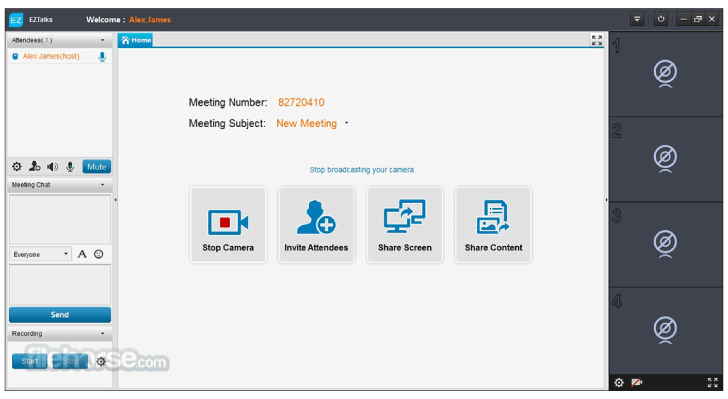Open Invite Attendees

coord(316,225)
